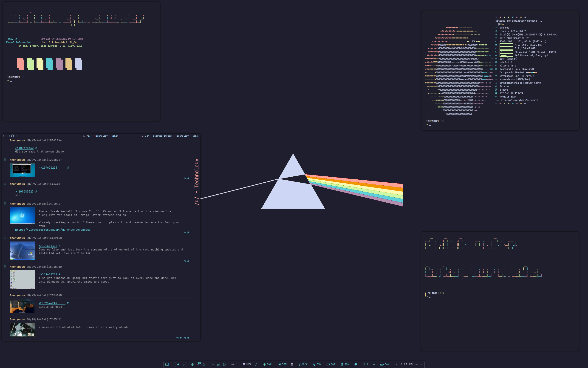Collapse the post dated 12:38:17

(x=5, y=159)
